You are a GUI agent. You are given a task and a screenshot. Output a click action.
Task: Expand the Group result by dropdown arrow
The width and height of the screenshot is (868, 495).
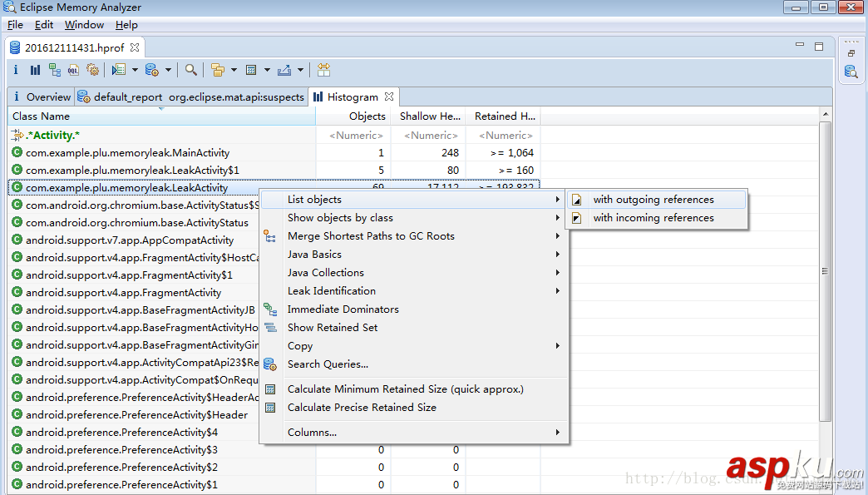pos(234,71)
